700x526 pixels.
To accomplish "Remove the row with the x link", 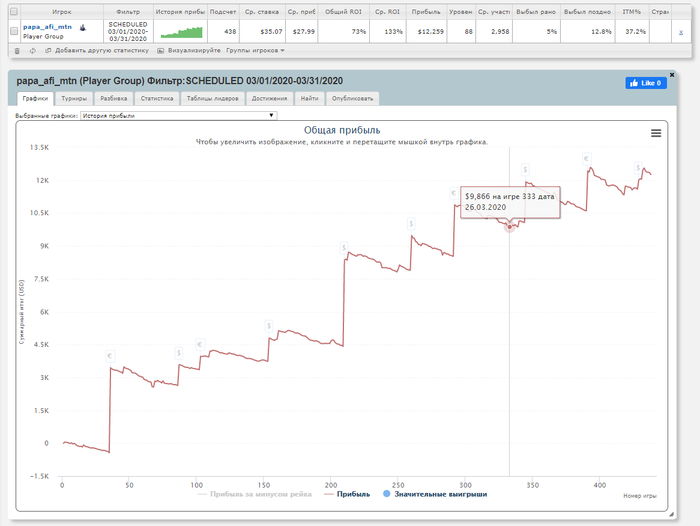I will point(681,32).
